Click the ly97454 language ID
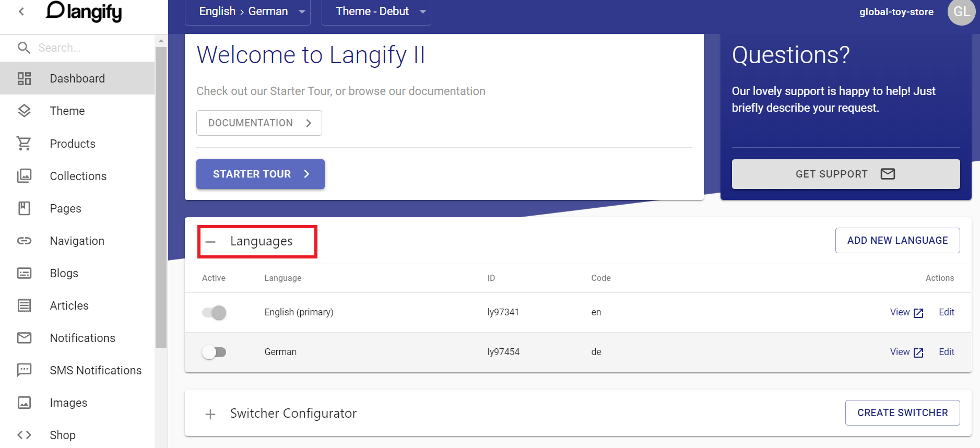 click(503, 352)
